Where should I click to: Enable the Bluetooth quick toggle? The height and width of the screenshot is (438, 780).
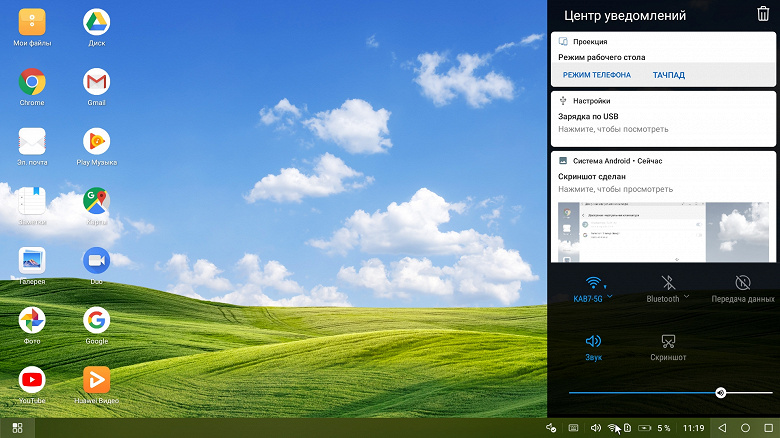tap(667, 283)
